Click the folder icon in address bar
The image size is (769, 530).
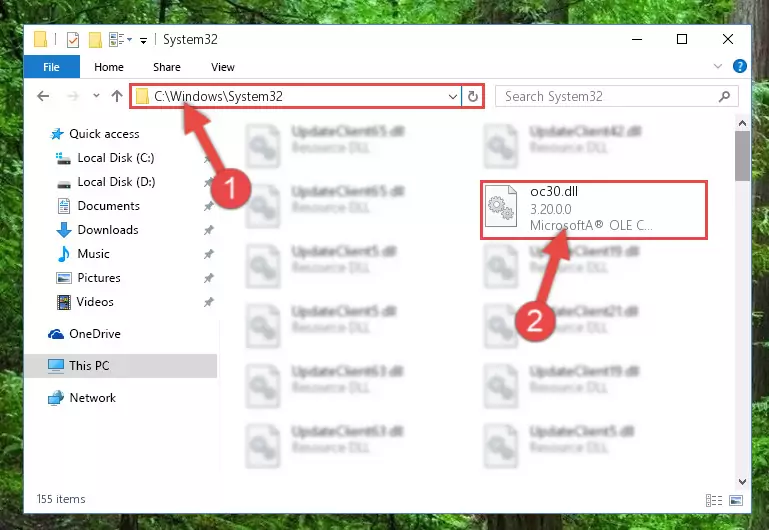tap(142, 96)
